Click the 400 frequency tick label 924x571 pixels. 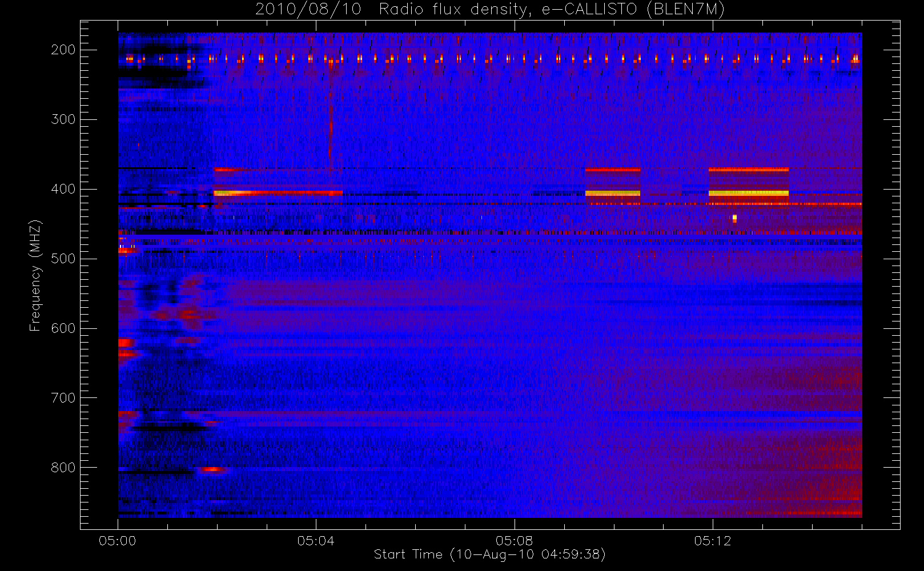point(63,189)
